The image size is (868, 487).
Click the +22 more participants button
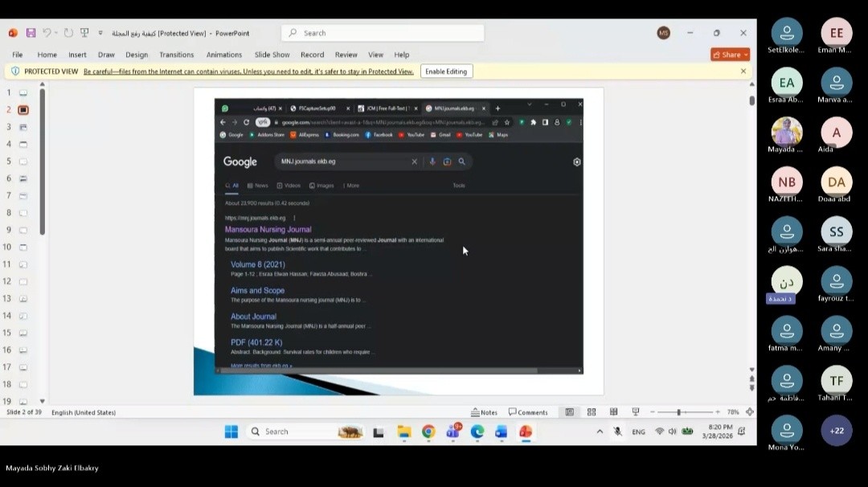(837, 431)
